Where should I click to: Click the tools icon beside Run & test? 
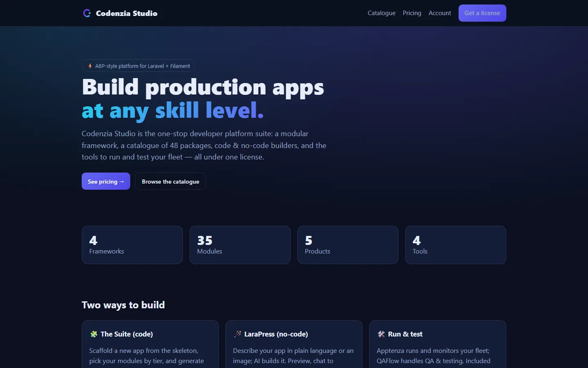381,334
